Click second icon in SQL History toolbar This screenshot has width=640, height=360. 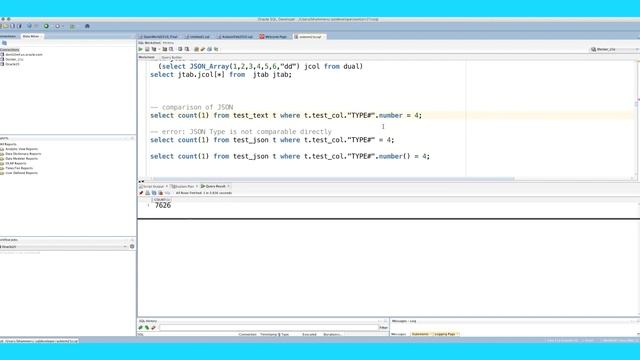(x=147, y=327)
